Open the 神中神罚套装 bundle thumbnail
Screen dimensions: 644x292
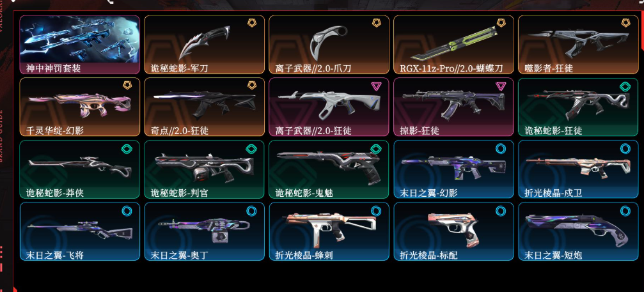point(80,45)
